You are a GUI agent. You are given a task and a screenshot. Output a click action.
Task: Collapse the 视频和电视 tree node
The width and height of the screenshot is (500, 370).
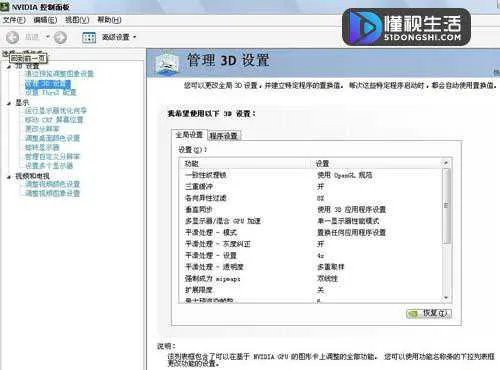[9, 177]
